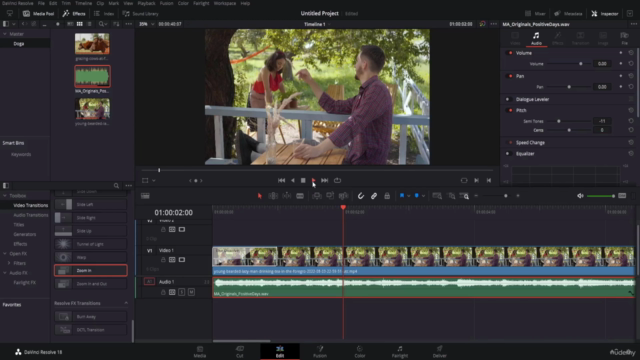The image size is (640, 360).
Task: Click the blue Flag icon
Action: (x=402, y=196)
